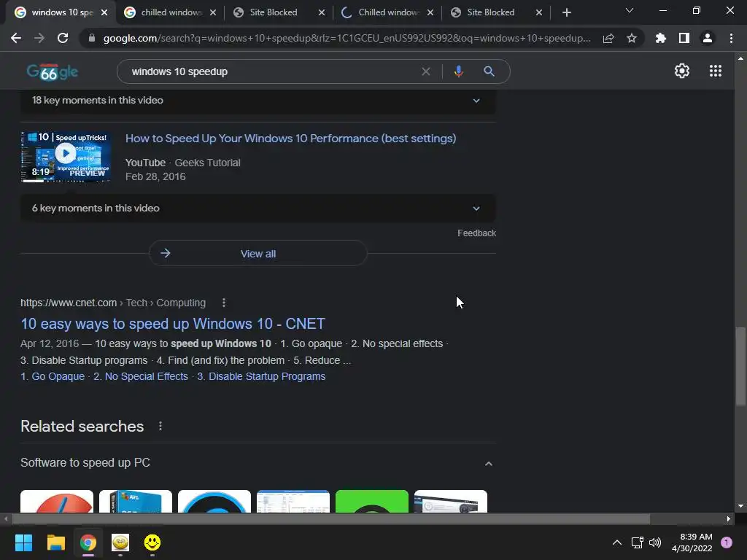Open the Extensions puzzle icon
Image resolution: width=747 pixels, height=560 pixels.
pyautogui.click(x=660, y=38)
